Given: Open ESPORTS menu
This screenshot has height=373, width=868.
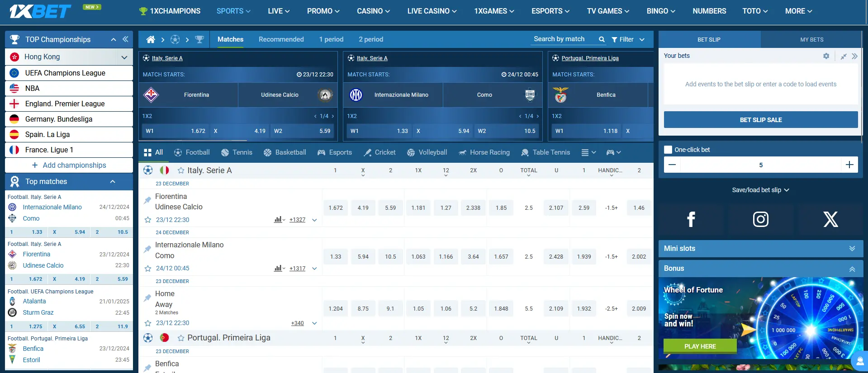Looking at the screenshot, I should [x=550, y=11].
